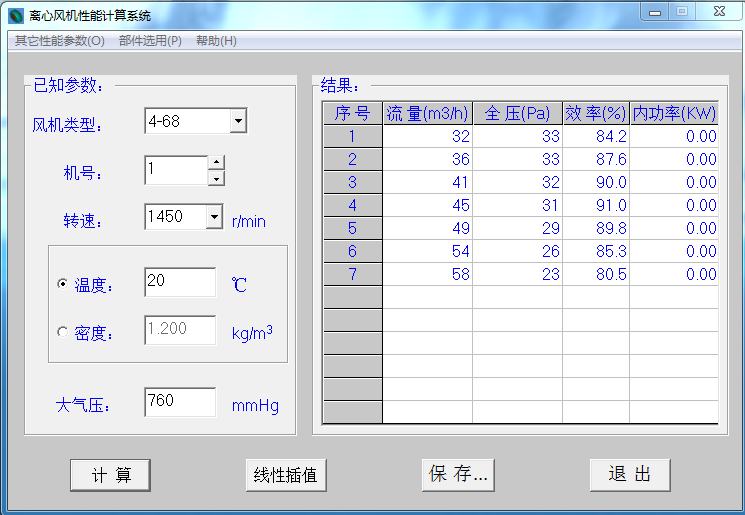745x515 pixels.
Task: Click the 效率(%) column header
Action: 596,113
